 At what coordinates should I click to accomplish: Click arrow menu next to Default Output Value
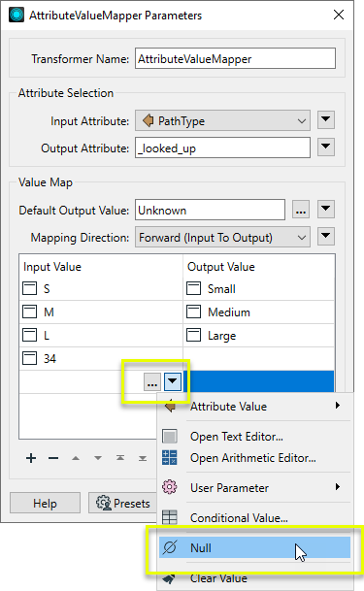tap(326, 210)
